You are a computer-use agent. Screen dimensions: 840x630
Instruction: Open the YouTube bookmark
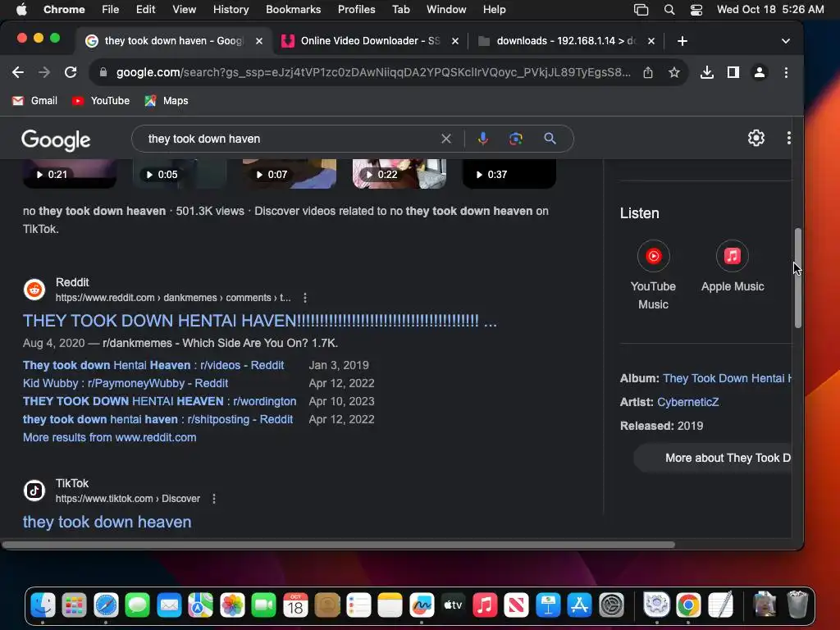point(101,101)
